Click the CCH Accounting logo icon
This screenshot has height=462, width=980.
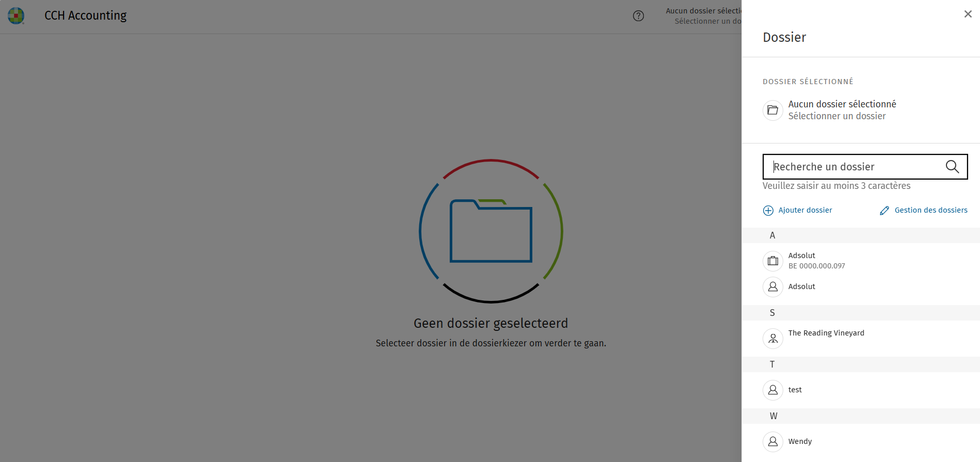coord(16,15)
